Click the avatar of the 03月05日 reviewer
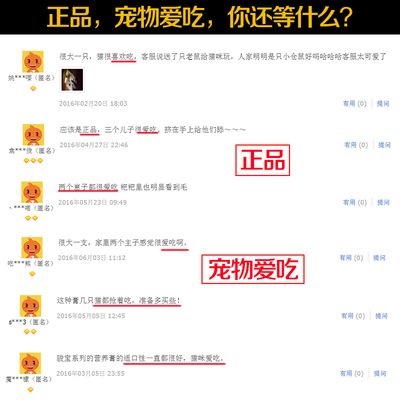 30,363
